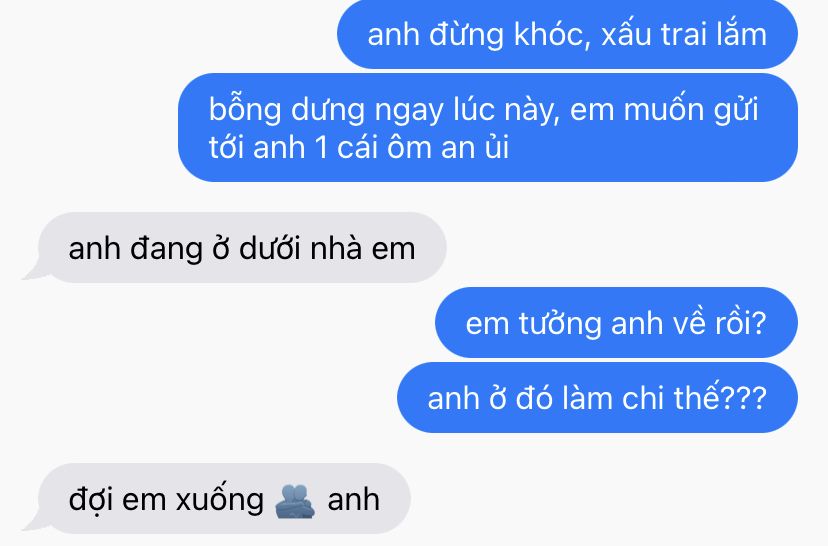Click the 'đợi em xuống' gray message bubble

pos(224,499)
